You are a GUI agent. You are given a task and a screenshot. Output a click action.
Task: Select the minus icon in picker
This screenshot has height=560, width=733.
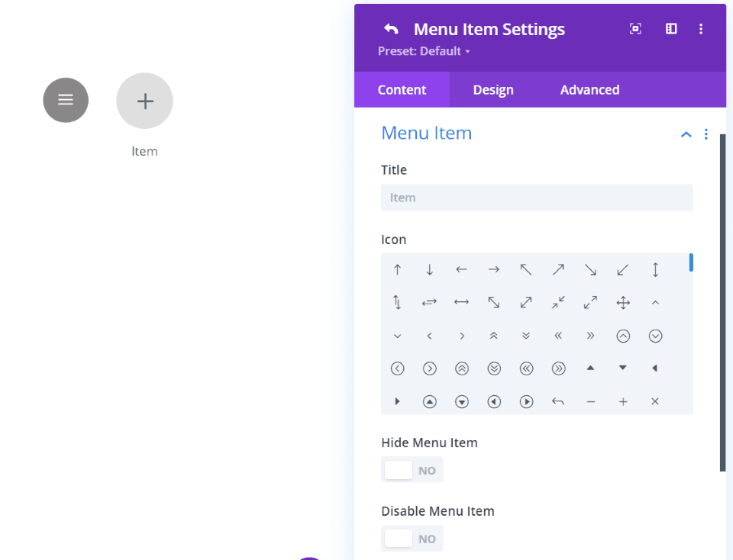pos(591,401)
